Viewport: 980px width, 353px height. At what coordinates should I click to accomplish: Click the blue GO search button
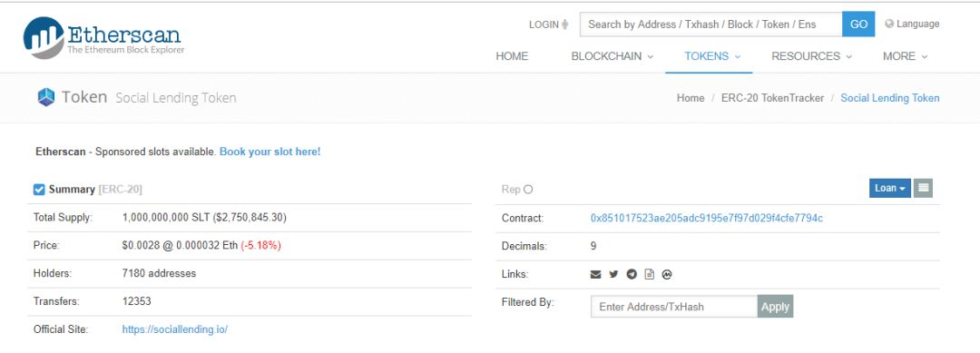pyautogui.click(x=858, y=25)
